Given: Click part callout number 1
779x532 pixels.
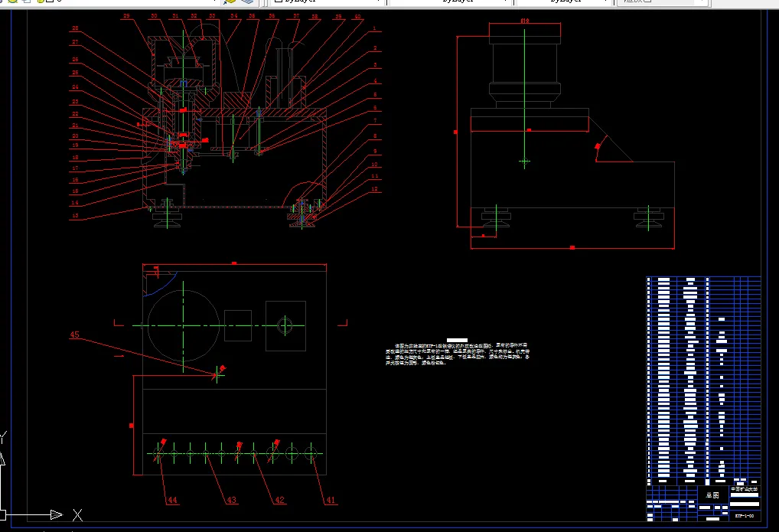Looking at the screenshot, I should coord(375,28).
